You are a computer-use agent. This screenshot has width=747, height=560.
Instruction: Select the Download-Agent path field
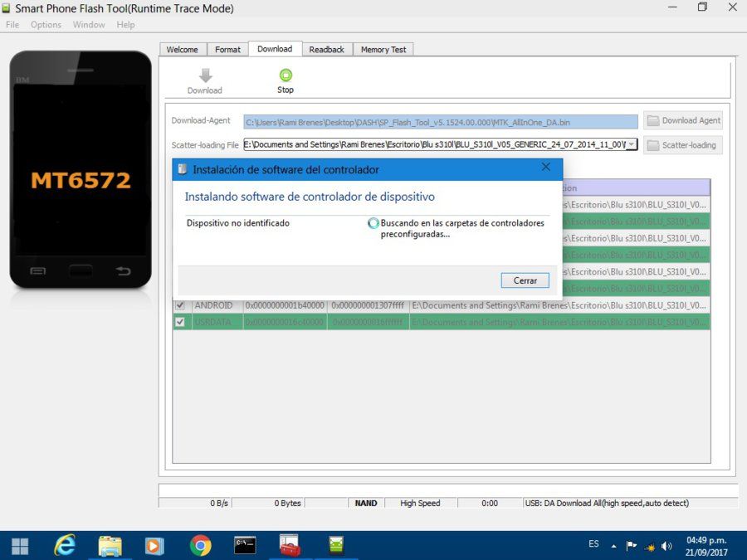[440, 123]
